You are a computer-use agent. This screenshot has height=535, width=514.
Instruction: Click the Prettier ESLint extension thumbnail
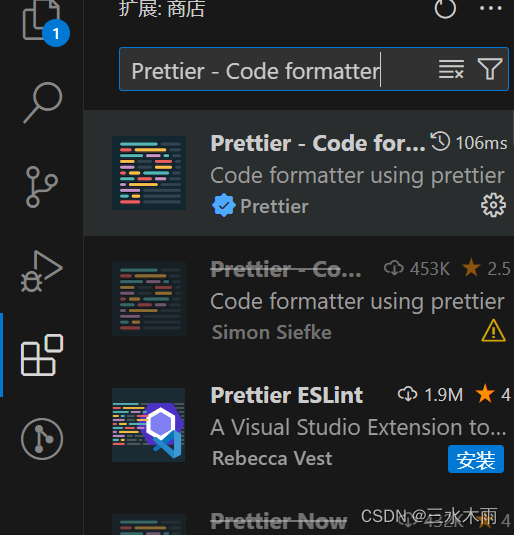(x=149, y=425)
